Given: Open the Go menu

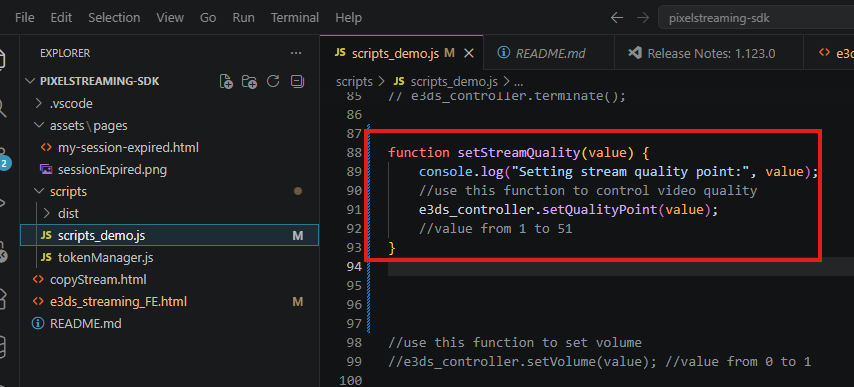Looking at the screenshot, I should click(208, 17).
